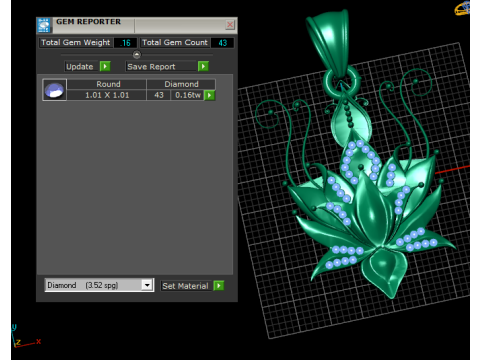The width and height of the screenshot is (480, 360).
Task: Click the green arrow beside Update
Action: pyautogui.click(x=105, y=66)
